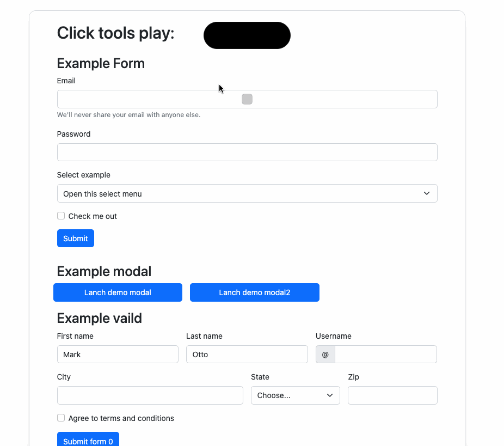Screen dimensions: 504x446
Task: Select the First name field containing 'Mark'
Action: (x=118, y=354)
